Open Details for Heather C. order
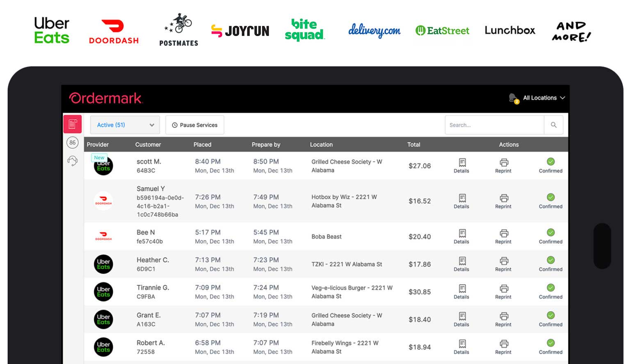Viewport: 630px width, 364px height. (462, 264)
